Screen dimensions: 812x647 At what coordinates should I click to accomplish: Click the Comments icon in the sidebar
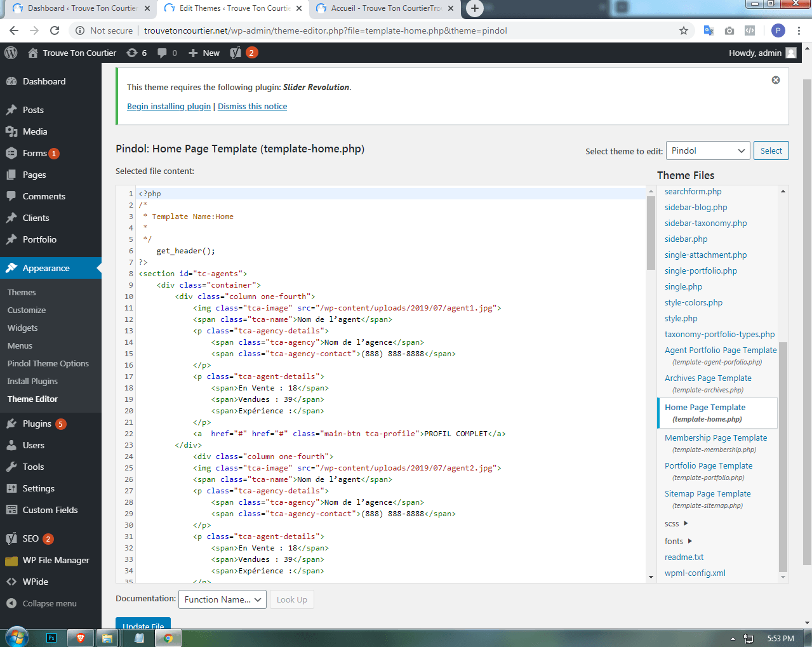tap(11, 196)
